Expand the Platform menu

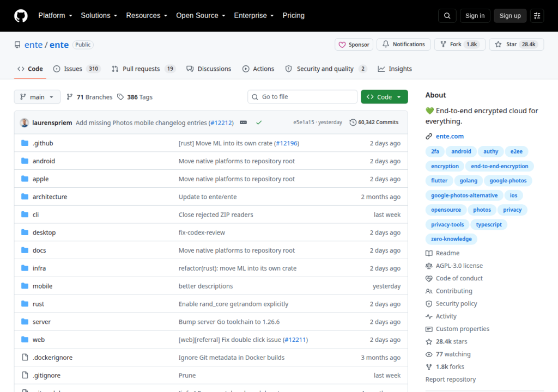[x=55, y=16]
